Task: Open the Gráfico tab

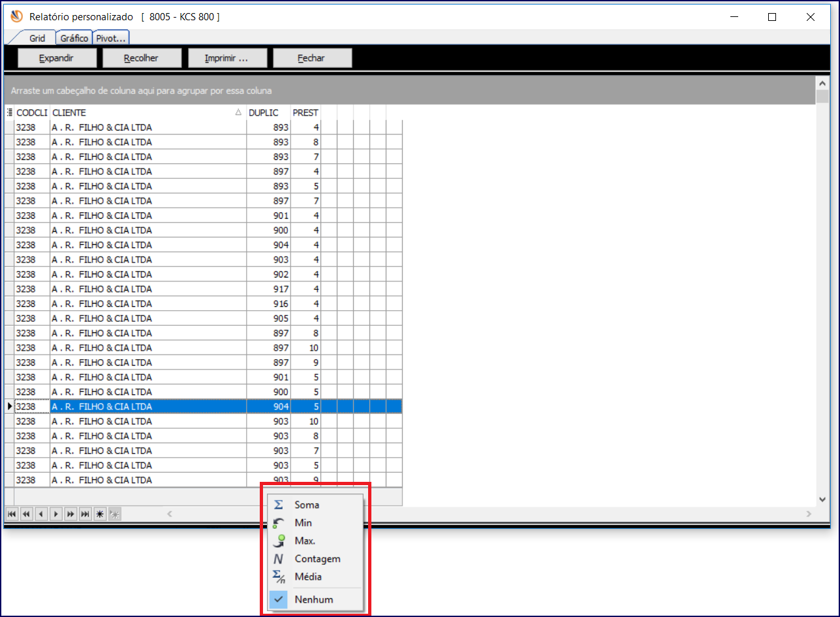Action: 74,39
